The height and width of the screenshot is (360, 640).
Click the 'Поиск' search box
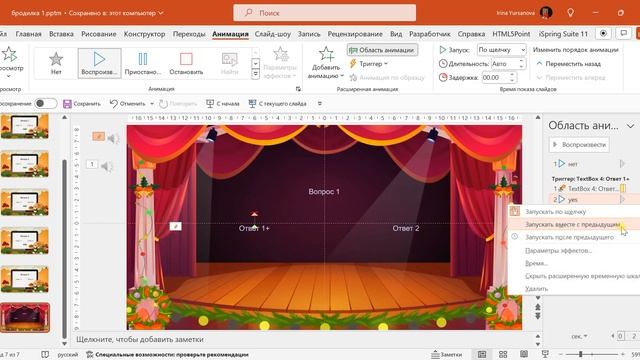click(x=324, y=13)
